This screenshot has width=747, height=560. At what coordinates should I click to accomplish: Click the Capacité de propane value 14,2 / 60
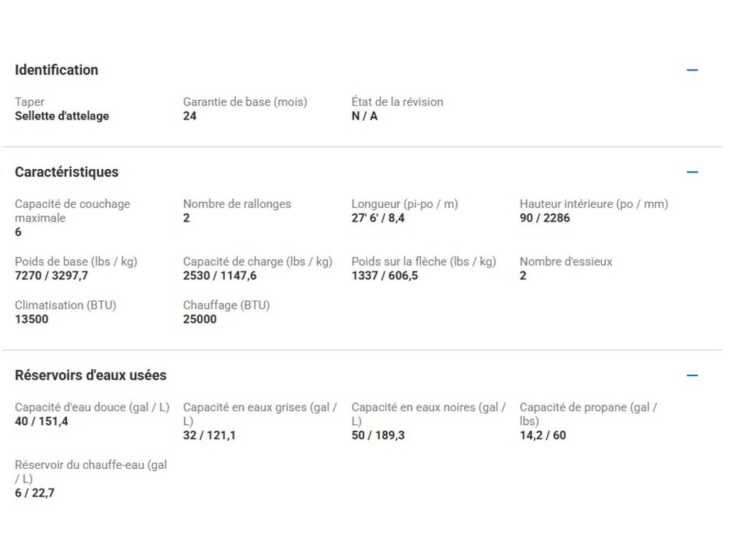[543, 435]
